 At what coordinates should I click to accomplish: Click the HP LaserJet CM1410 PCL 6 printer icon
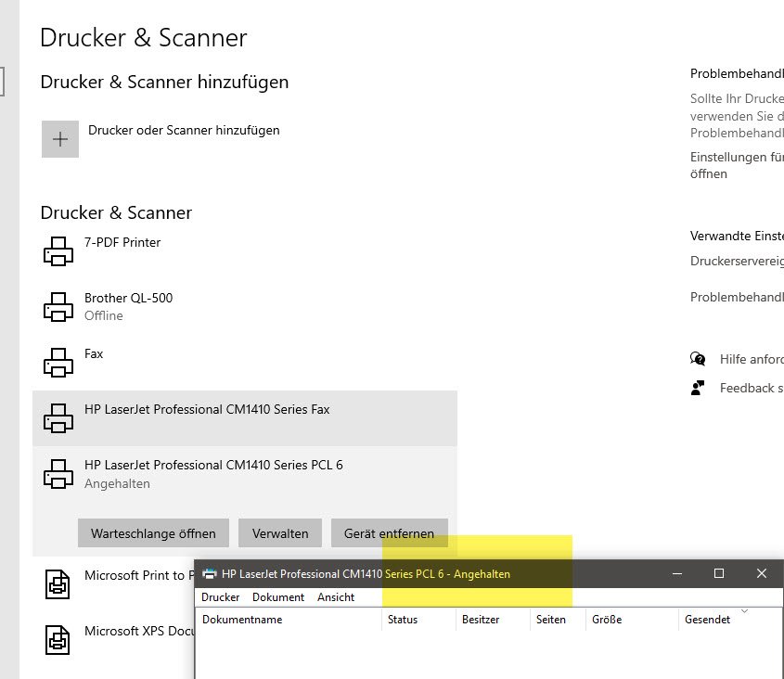click(x=58, y=473)
